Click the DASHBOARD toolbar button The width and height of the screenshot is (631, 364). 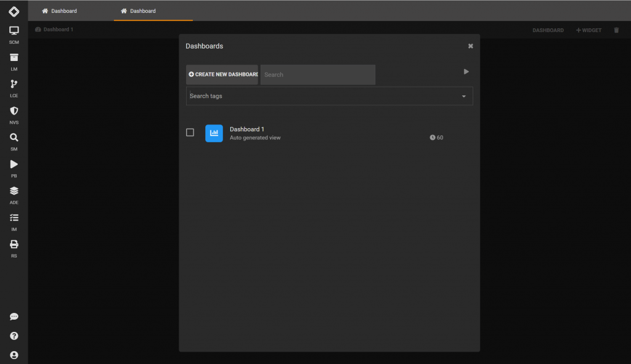point(548,30)
